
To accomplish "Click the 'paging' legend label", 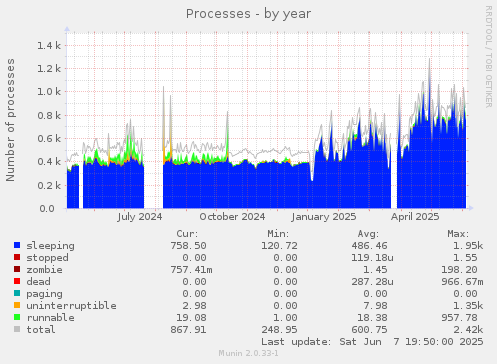I will click(x=45, y=294).
